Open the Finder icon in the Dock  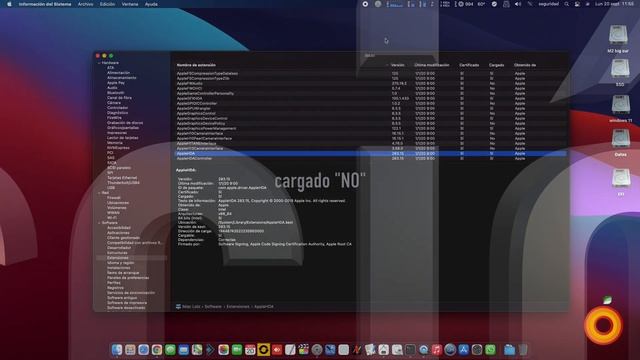point(117,350)
